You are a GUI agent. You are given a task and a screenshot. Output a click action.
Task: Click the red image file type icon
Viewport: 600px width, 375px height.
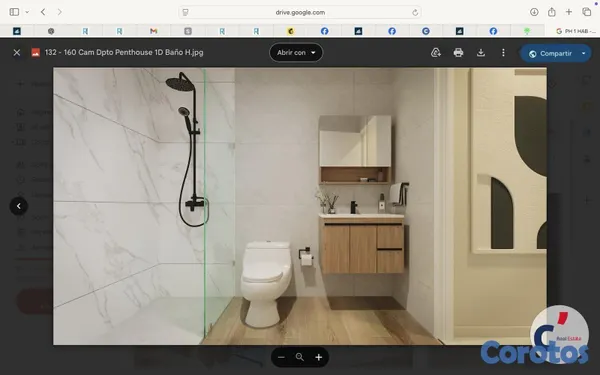point(36,53)
